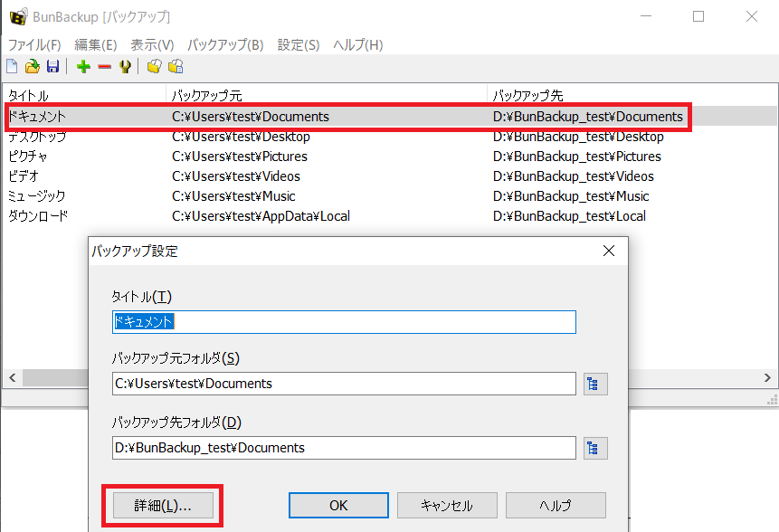The height and width of the screenshot is (532, 779).
Task: Click D:¥BunBackup_test¥Videos destination cell
Action: click(574, 176)
